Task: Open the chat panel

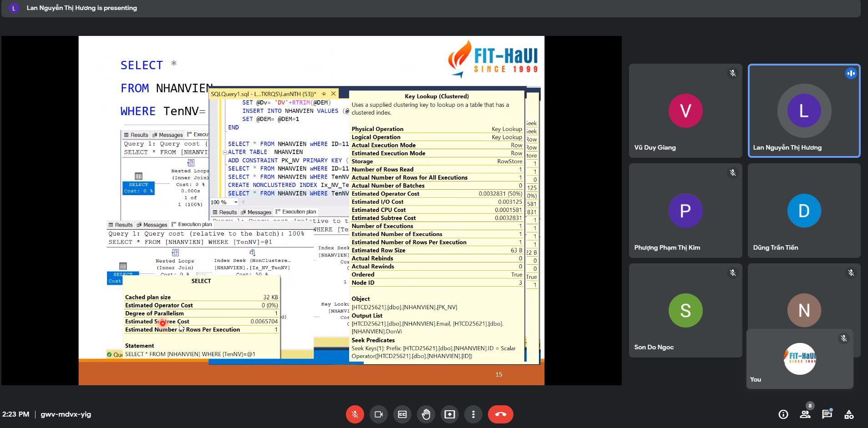Action: (827, 414)
